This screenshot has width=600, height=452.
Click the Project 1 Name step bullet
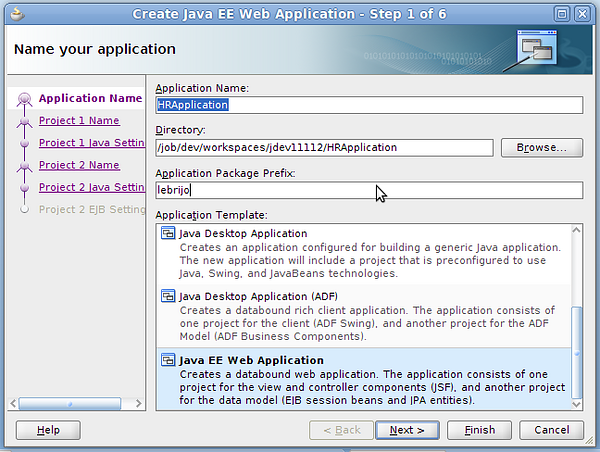(x=25, y=121)
